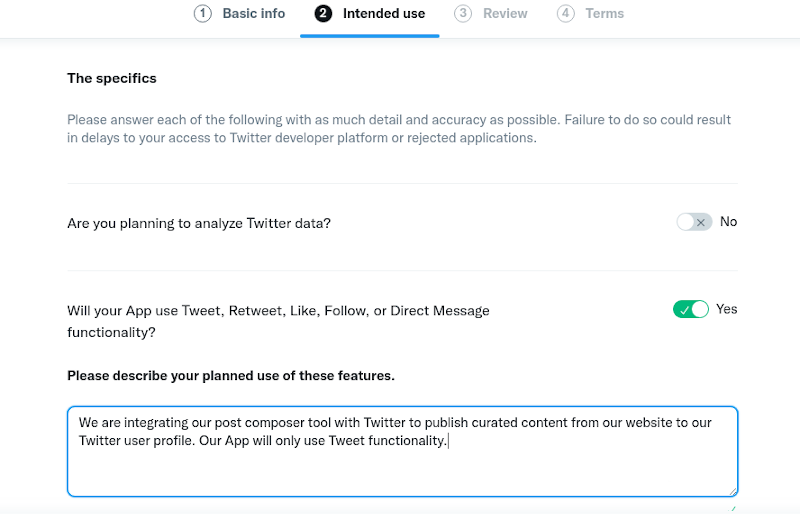
Task: Click the question about analyzing Twitter data
Action: 199,224
